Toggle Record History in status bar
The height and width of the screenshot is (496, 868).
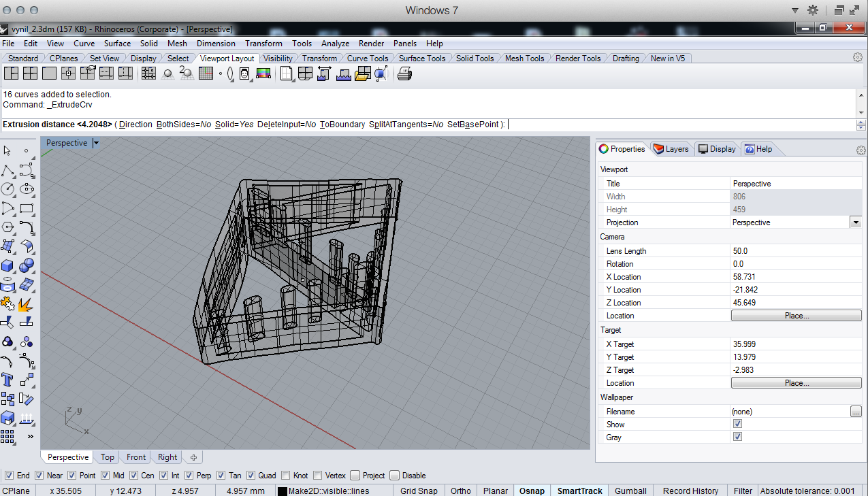pyautogui.click(x=690, y=491)
